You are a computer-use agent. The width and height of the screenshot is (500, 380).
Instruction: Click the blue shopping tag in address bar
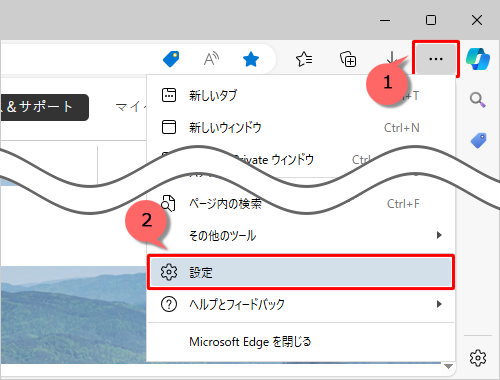[171, 59]
